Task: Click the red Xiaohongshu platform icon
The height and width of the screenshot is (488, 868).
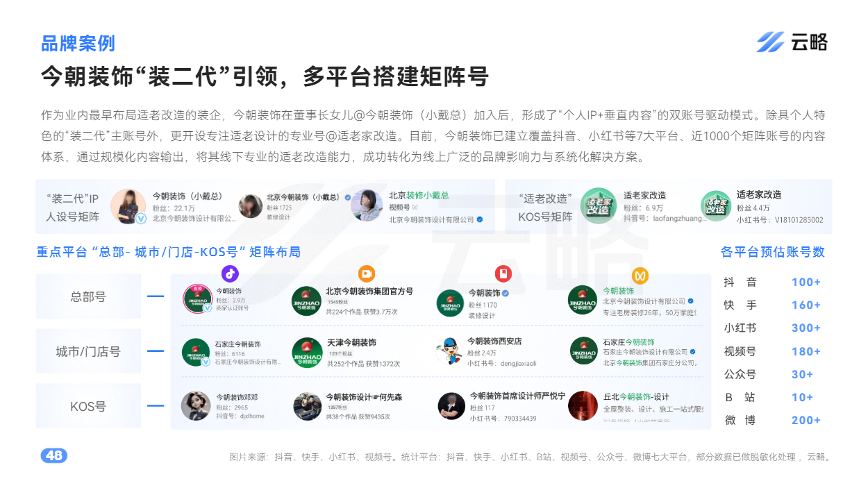Action: tap(503, 274)
